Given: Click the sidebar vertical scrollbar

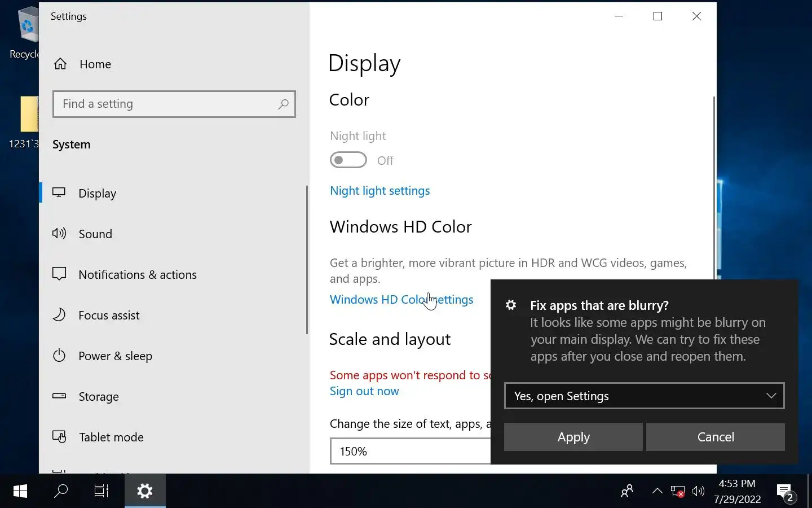Looking at the screenshot, I should coord(307,260).
